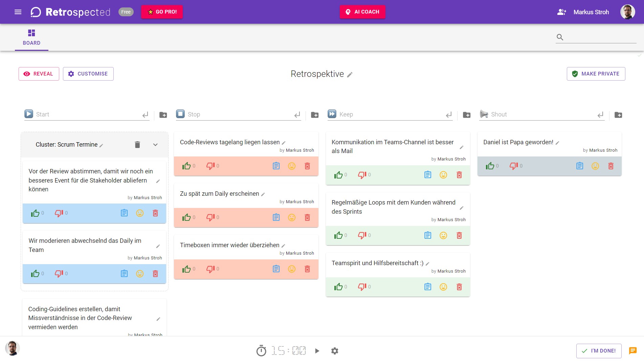Click the Go Pro! button
The height and width of the screenshot is (361, 644).
[162, 12]
